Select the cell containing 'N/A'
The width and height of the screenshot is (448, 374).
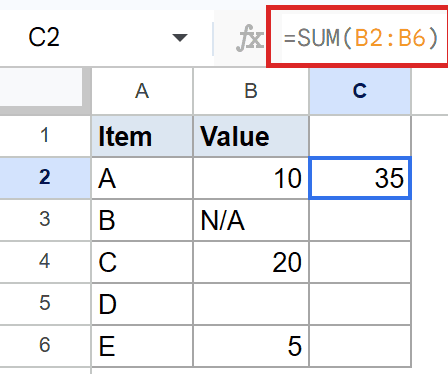(251, 220)
